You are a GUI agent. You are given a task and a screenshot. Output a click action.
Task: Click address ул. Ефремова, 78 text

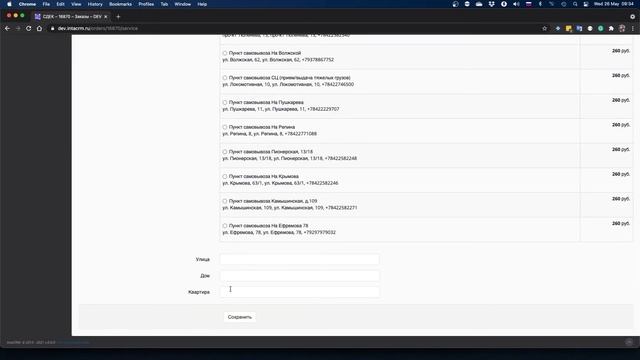[x=279, y=232]
